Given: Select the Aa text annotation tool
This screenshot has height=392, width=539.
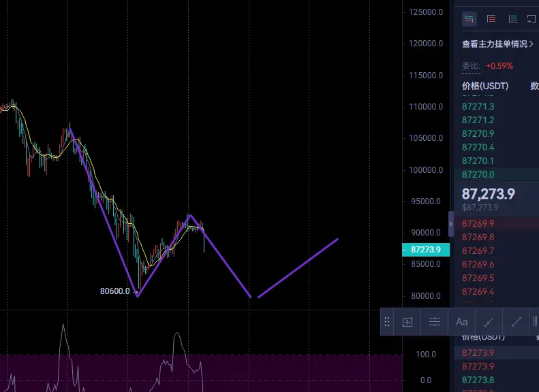Looking at the screenshot, I should pos(461,322).
